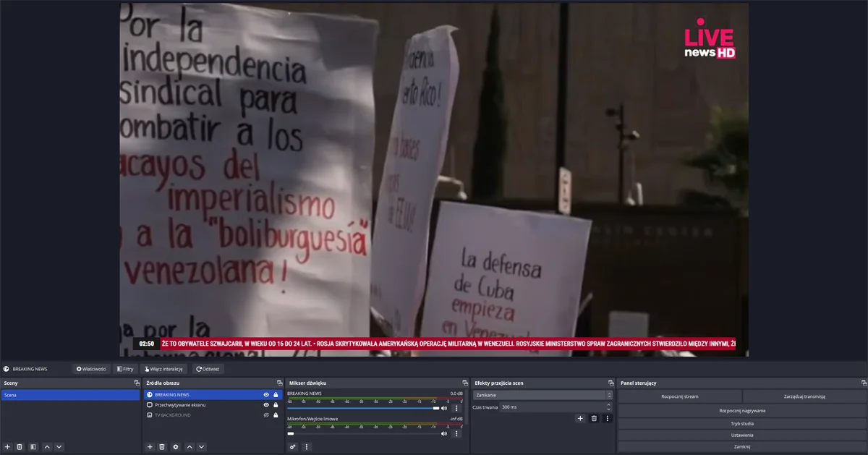Open Ustawienia from the control panel

(x=741, y=435)
